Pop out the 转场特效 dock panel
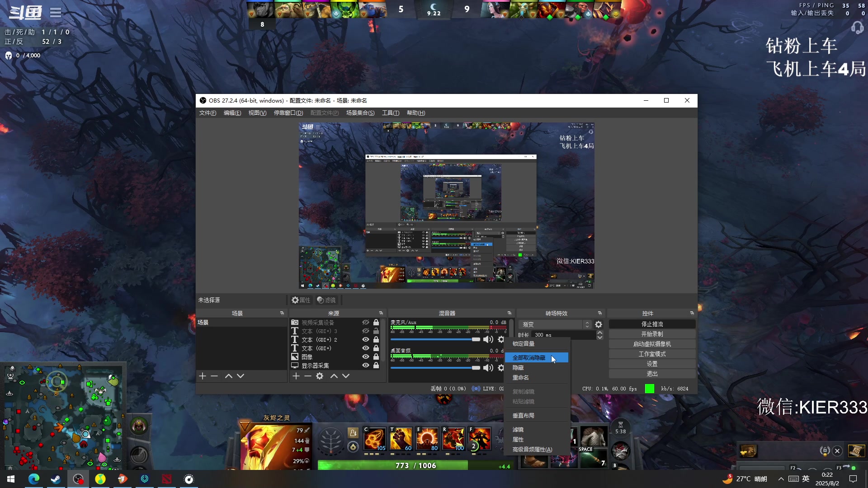Image resolution: width=868 pixels, height=488 pixels. [600, 313]
